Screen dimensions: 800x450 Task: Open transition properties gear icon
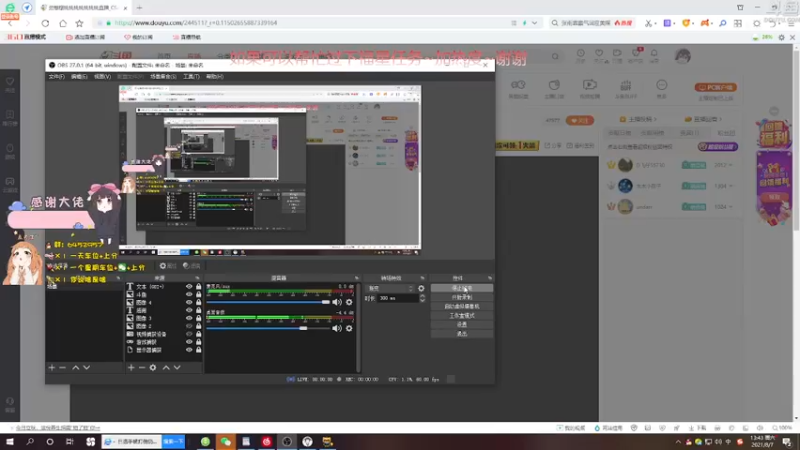[421, 288]
